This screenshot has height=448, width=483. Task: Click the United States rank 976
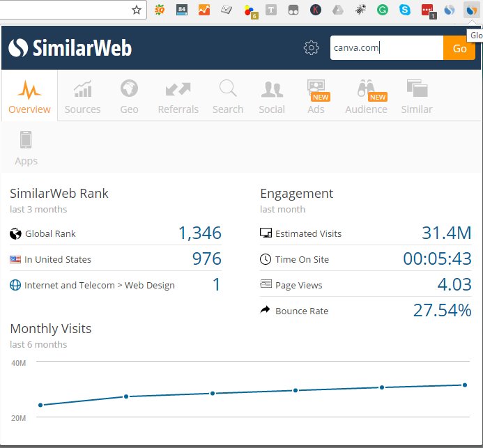[207, 258]
